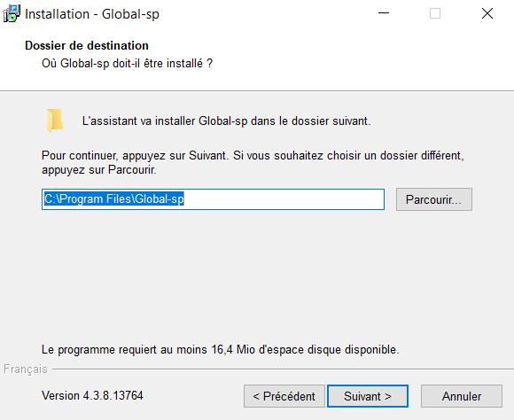The image size is (514, 420).
Task: Click the yellow destination folder icon
Action: (55, 121)
